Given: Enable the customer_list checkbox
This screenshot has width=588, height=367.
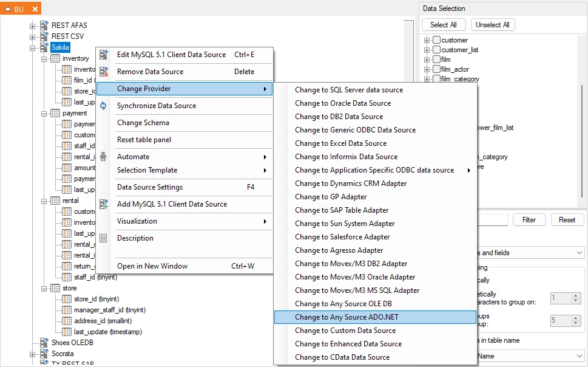Looking at the screenshot, I should [x=436, y=50].
